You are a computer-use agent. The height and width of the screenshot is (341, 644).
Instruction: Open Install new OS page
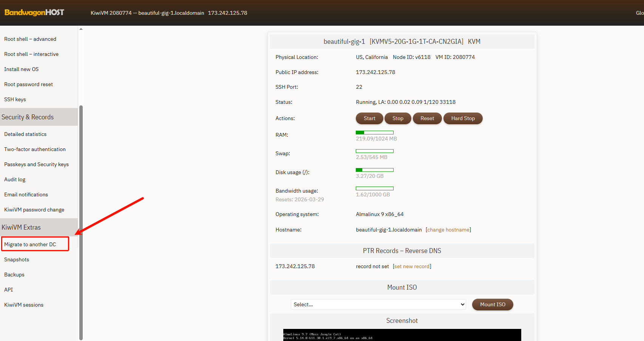click(x=22, y=69)
